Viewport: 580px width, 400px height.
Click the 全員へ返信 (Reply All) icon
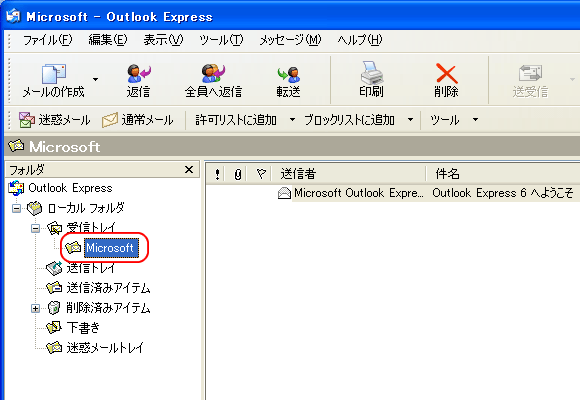(213, 73)
